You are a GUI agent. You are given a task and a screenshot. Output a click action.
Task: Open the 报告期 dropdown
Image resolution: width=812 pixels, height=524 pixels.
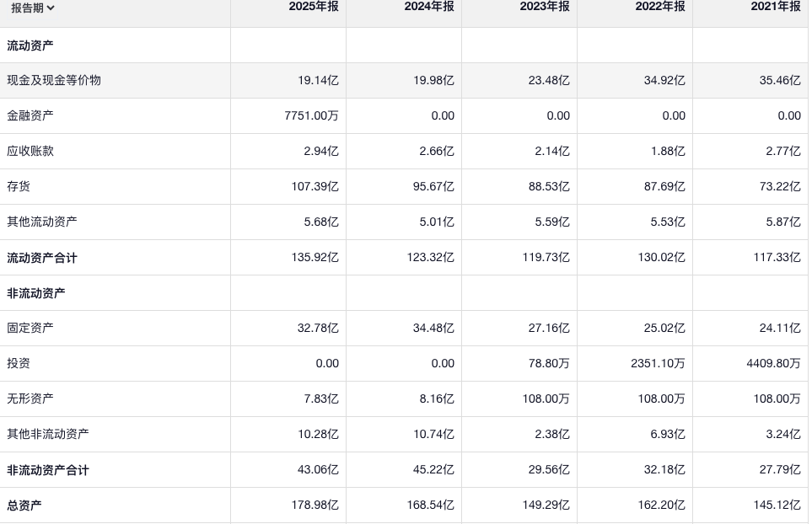click(34, 8)
